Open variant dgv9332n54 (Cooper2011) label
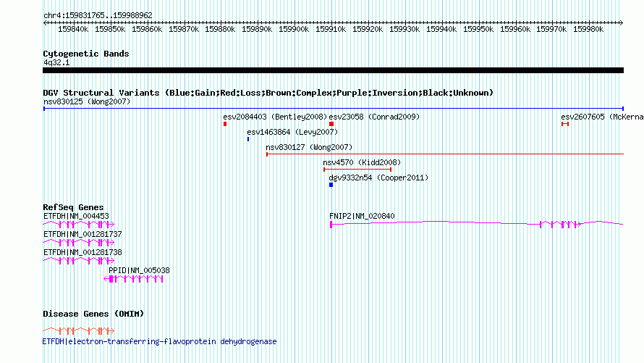The width and height of the screenshot is (644, 363). 378,178
